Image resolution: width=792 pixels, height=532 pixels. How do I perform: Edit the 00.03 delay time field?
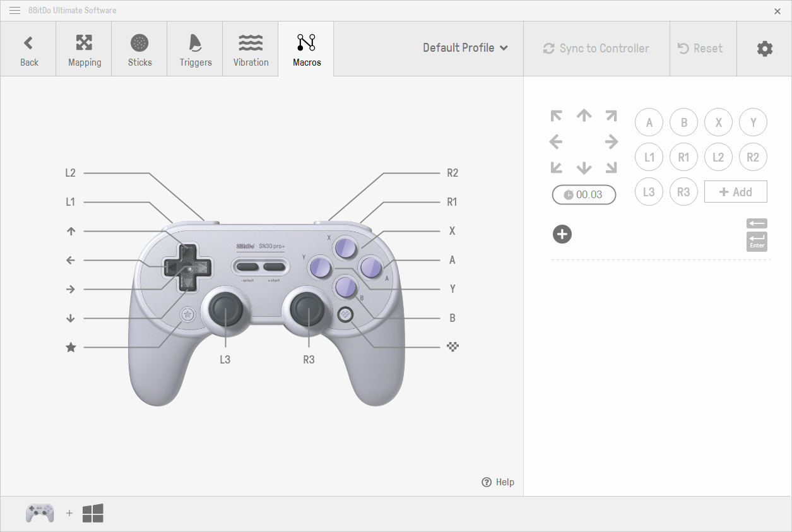(x=584, y=194)
